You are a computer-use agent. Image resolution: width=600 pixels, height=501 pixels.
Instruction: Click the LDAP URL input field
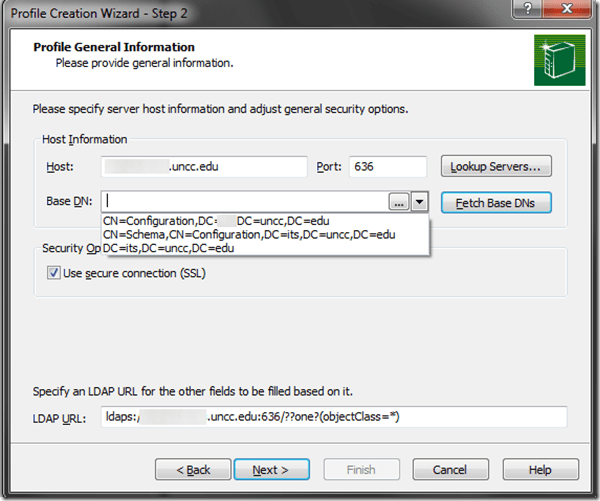tap(335, 417)
